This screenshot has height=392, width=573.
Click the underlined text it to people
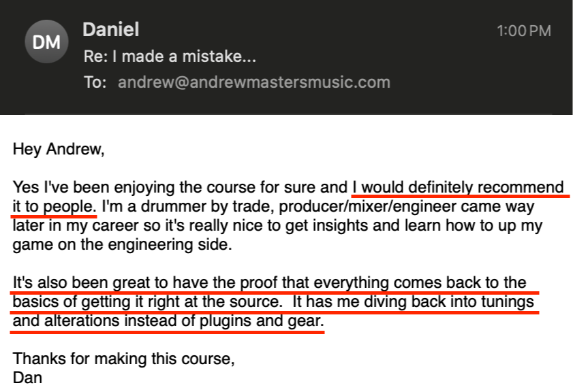point(55,206)
